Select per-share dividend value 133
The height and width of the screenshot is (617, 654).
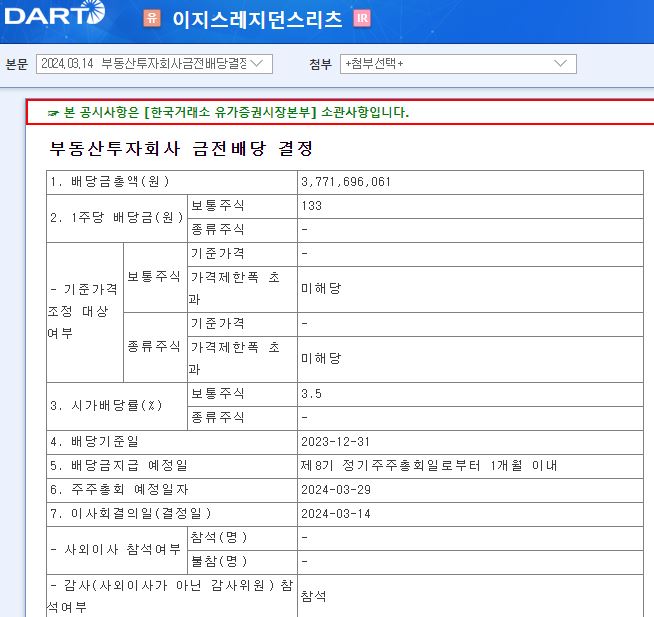click(x=312, y=206)
